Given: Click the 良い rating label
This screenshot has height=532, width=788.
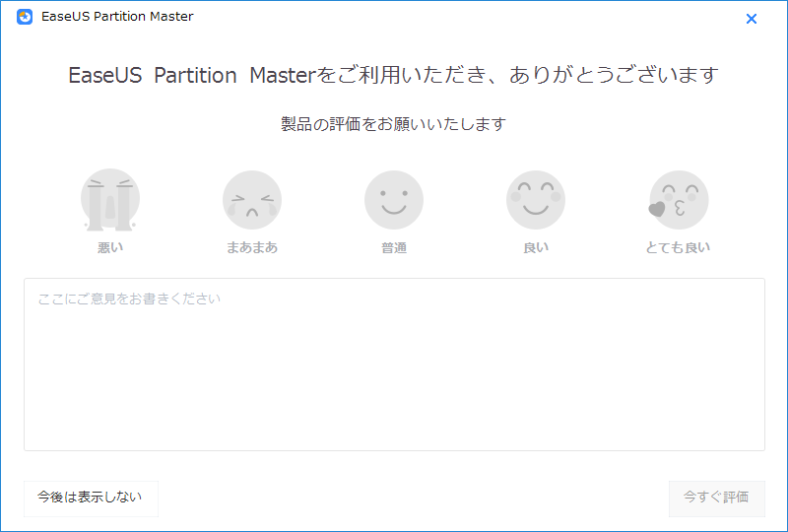Looking at the screenshot, I should [536, 247].
